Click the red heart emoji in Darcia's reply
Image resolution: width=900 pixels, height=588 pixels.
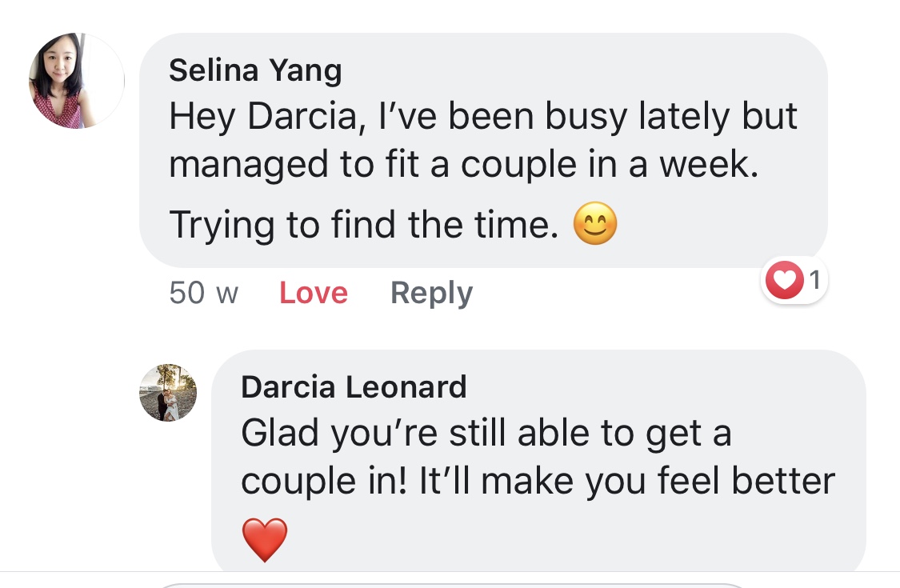coord(264,539)
